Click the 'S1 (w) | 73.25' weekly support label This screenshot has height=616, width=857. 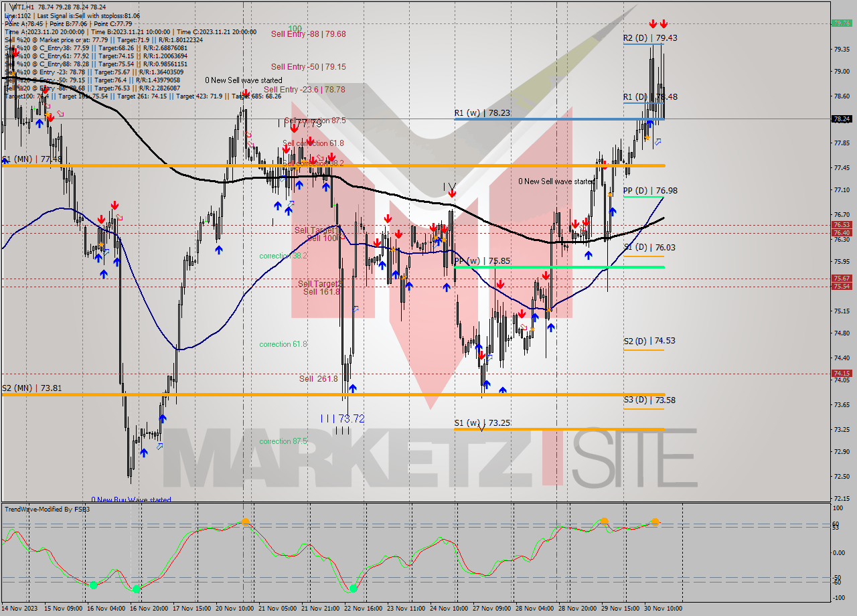(x=481, y=423)
